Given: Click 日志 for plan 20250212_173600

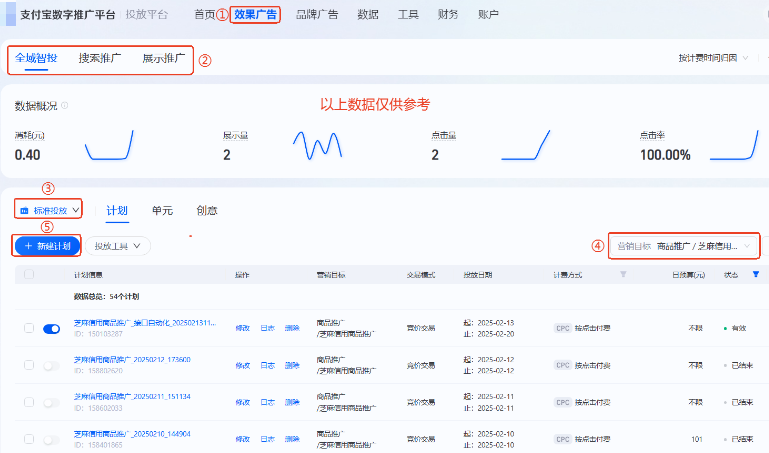Looking at the screenshot, I should [267, 365].
